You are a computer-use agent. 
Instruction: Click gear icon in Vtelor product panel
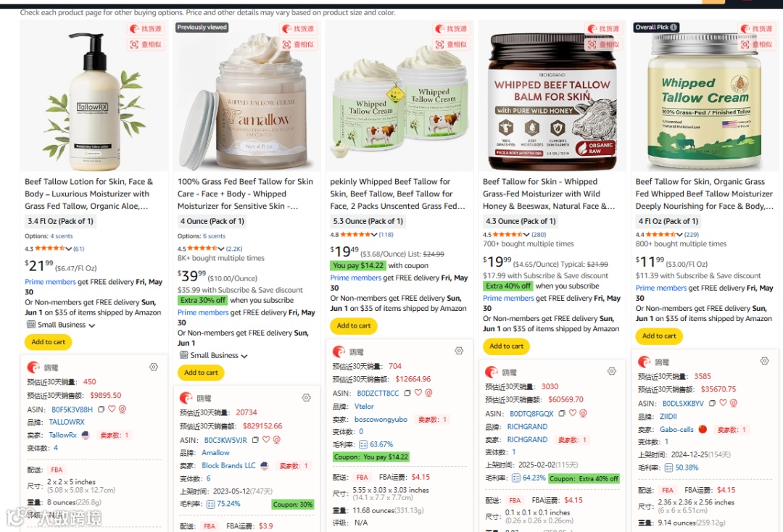pyautogui.click(x=459, y=351)
